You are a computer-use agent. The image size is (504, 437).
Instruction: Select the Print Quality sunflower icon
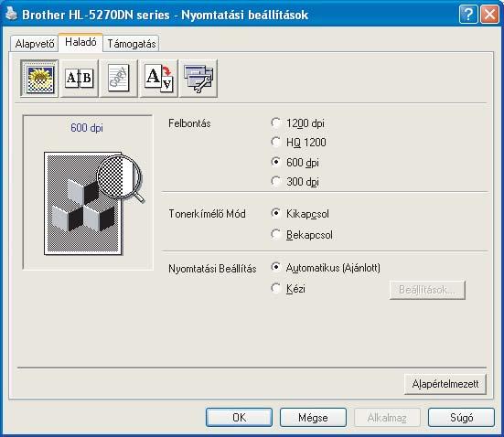click(39, 79)
